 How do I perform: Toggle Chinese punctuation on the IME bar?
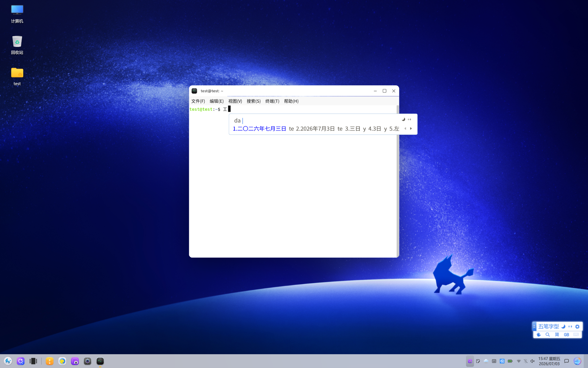[570, 327]
